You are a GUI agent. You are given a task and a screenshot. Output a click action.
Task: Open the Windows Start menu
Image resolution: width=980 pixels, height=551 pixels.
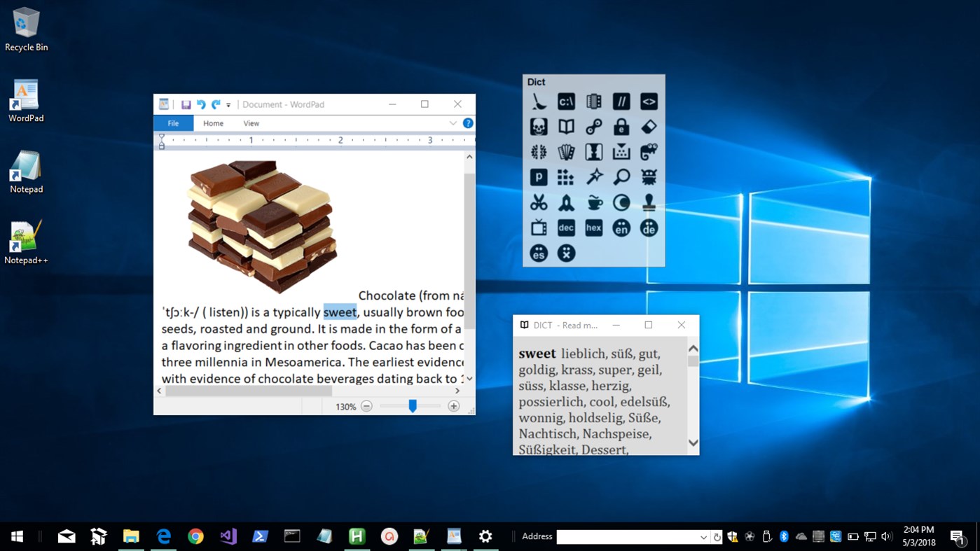[x=18, y=536]
